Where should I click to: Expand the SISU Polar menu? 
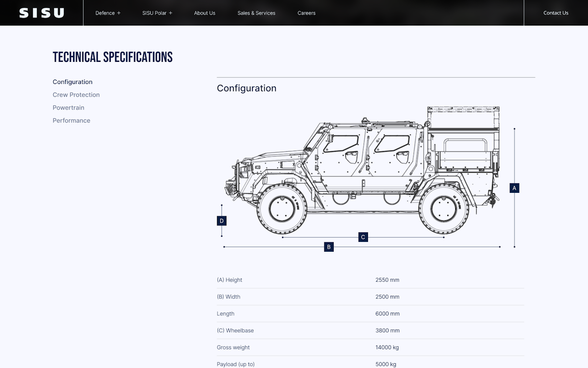click(x=157, y=13)
